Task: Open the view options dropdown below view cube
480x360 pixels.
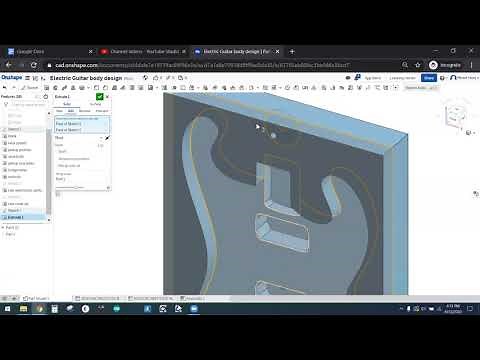Action: (470, 133)
